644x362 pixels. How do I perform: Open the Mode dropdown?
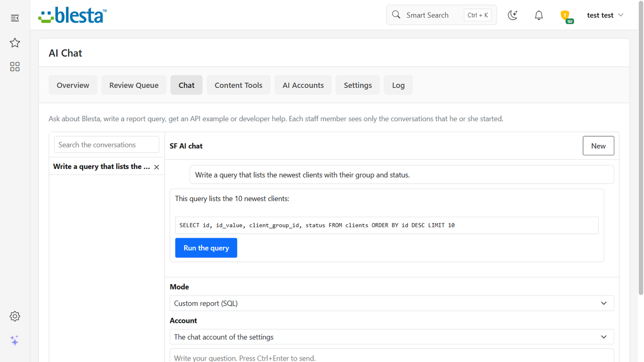[392, 303]
